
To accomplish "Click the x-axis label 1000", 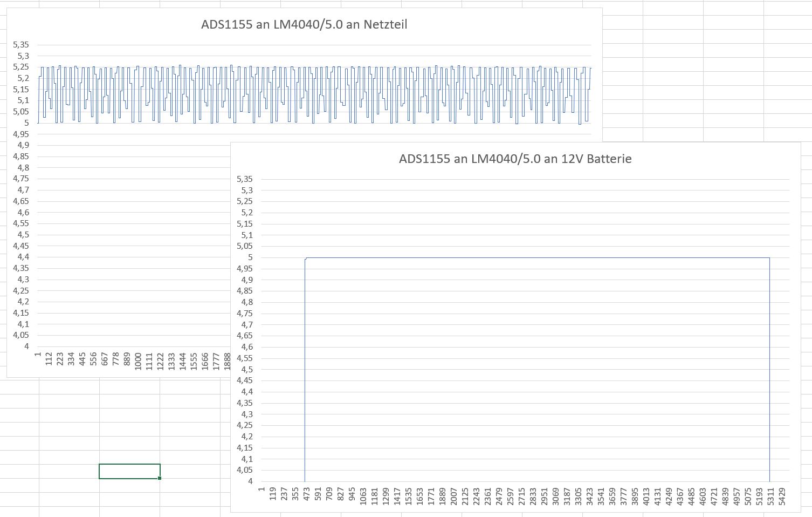I will [138, 361].
